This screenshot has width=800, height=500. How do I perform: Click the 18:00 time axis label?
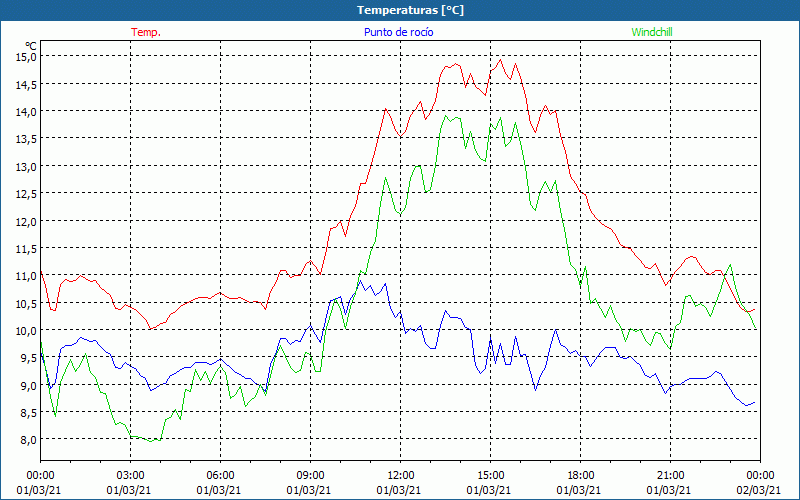[x=580, y=476]
